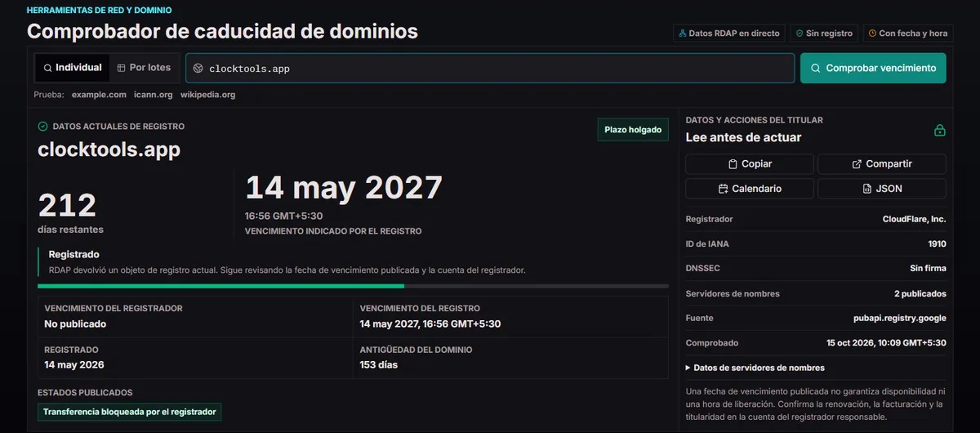Click the check-circle icon next to Datos actuales de registro
This screenshot has width=980, height=433.
(x=43, y=127)
